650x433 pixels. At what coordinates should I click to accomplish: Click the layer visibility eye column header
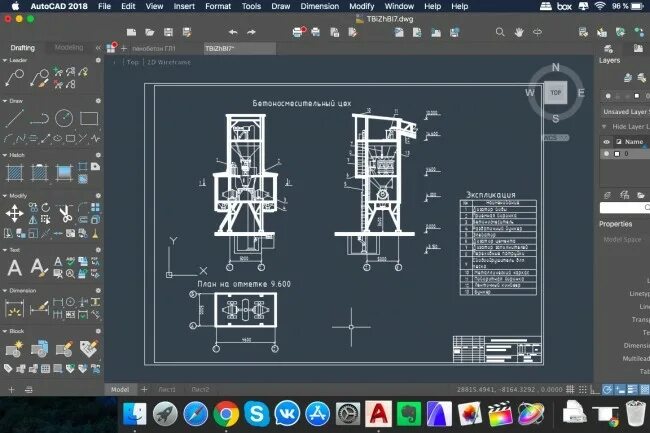click(x=606, y=142)
